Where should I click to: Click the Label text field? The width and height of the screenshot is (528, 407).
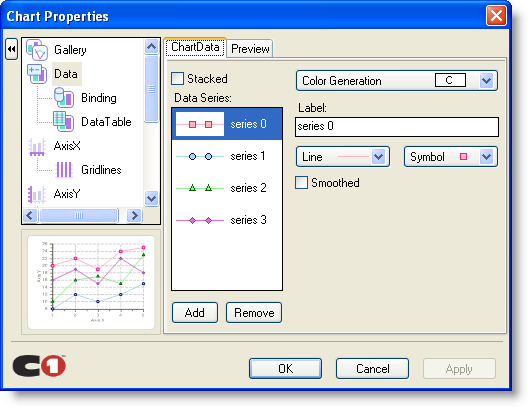[397, 127]
